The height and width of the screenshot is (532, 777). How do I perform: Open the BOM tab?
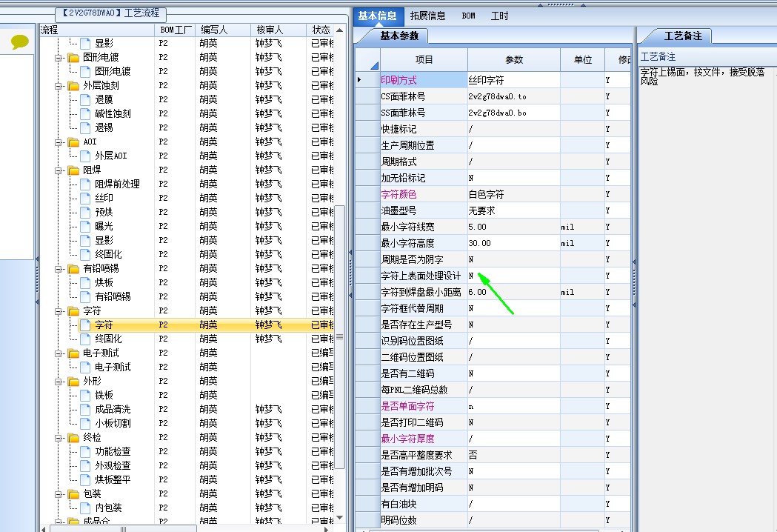point(468,16)
